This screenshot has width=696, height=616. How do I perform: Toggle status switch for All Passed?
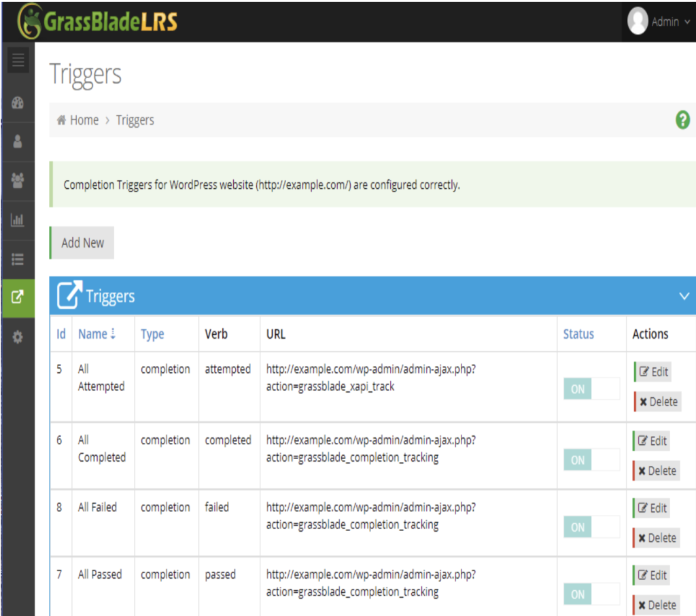tap(591, 594)
